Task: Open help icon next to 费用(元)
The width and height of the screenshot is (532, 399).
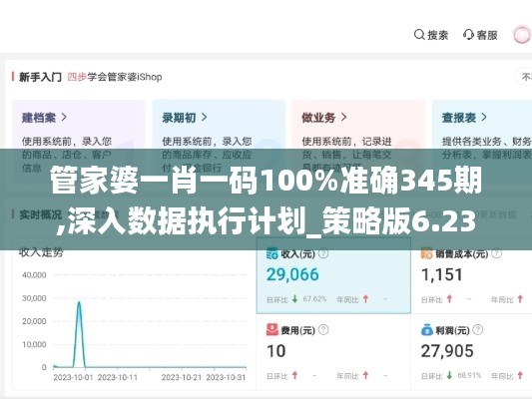Action: 323,330
